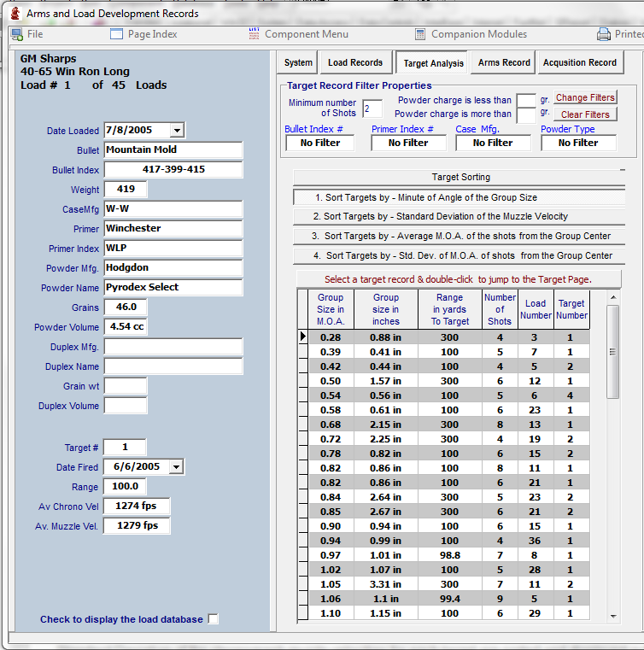Click the Primer field showing Winchester
Screen dimensions: 644x650
[173, 228]
